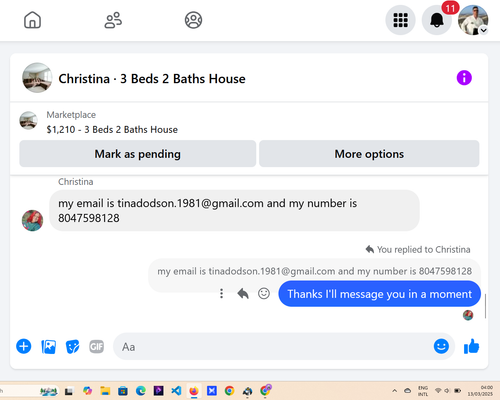
Task: Click Attach a photo icon
Action: pos(48,347)
